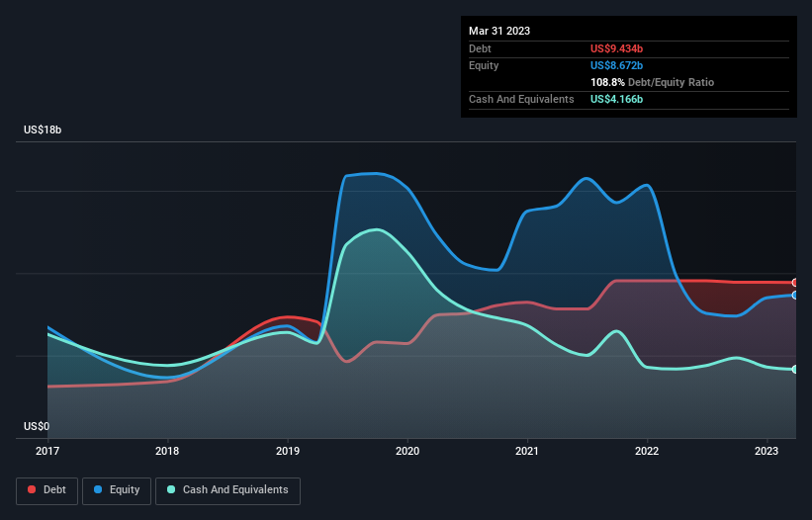Select the 2018 x-axis label
This screenshot has width=812, height=520.
pos(167,451)
